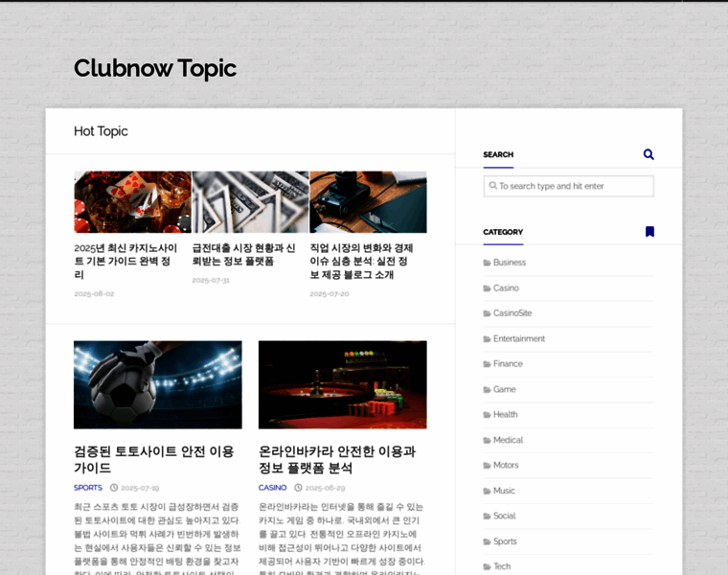This screenshot has width=728, height=575.
Task: Open the Casino category link
Action: (x=506, y=287)
